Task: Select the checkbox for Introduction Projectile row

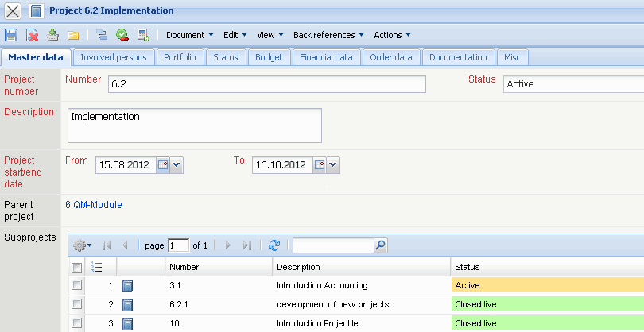Action: (x=77, y=323)
